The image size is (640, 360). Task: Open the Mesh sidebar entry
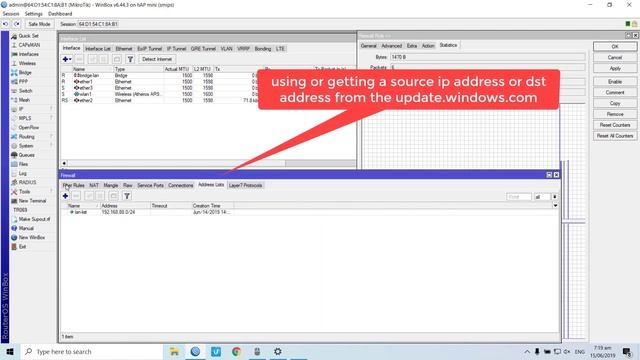coord(24,100)
